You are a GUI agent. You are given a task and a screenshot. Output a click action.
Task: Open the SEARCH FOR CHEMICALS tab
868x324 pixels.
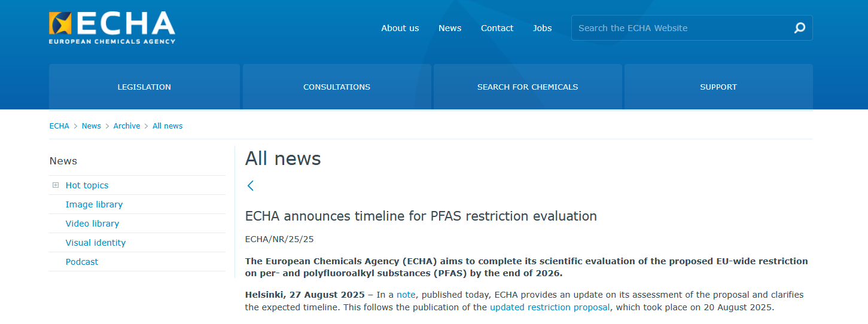point(528,87)
